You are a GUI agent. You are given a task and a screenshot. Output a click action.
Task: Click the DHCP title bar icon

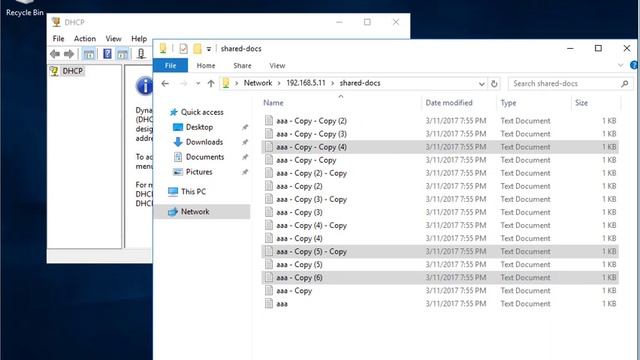pyautogui.click(x=56, y=22)
